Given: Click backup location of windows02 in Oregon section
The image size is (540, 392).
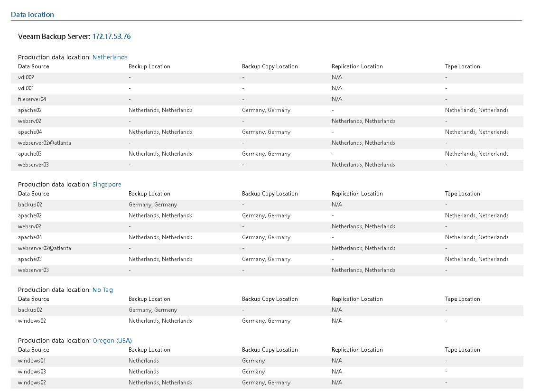Looking at the screenshot, I should click(x=160, y=383).
